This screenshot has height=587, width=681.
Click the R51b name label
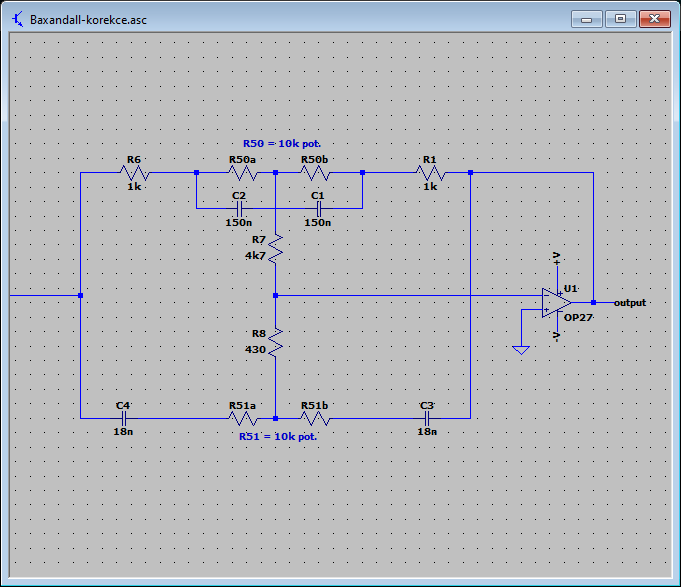314,406
